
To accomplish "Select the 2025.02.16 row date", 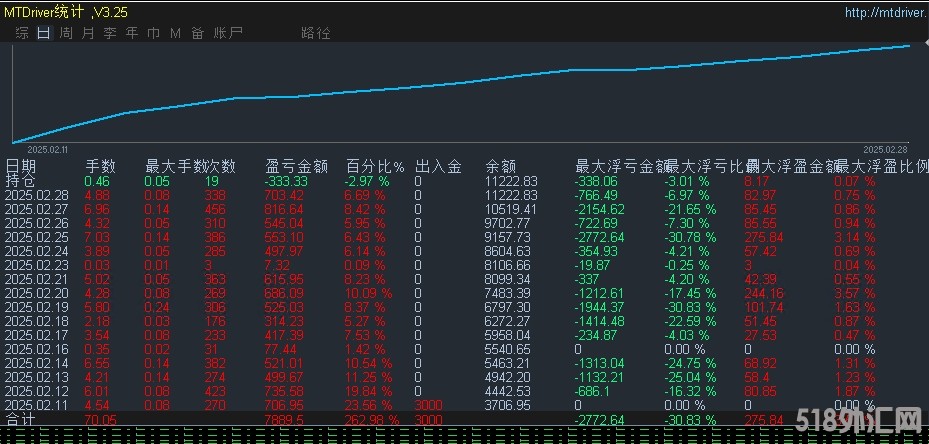I will point(37,350).
